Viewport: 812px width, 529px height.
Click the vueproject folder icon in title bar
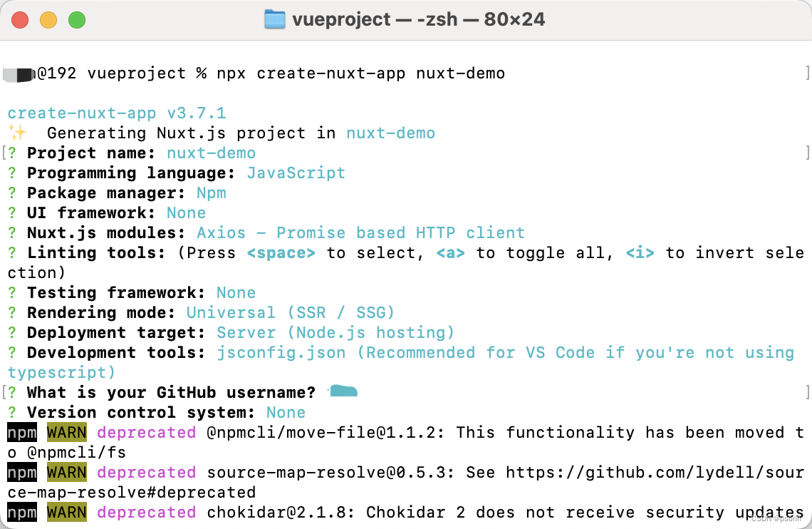point(274,20)
